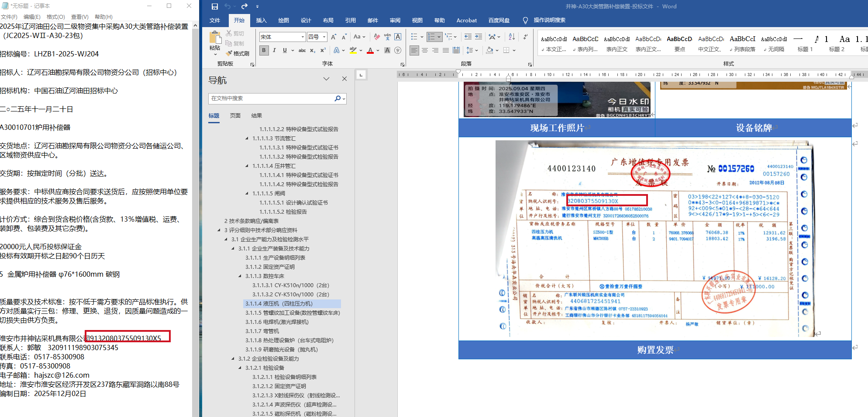Jump to heading 3.1.1.5 管螺纹加工设备

coord(292,313)
